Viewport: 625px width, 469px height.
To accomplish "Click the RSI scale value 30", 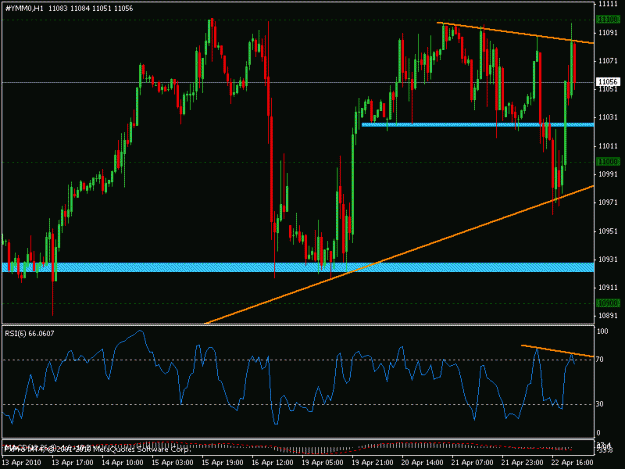I will click(x=600, y=404).
